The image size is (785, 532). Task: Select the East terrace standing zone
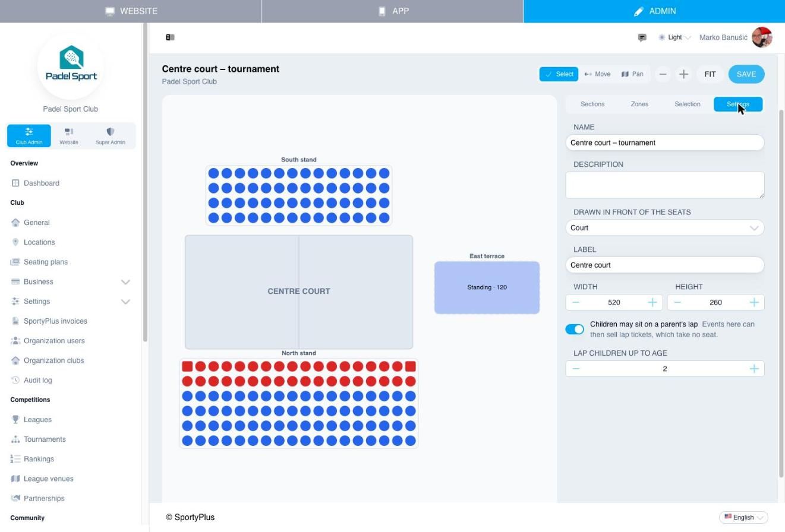click(487, 287)
